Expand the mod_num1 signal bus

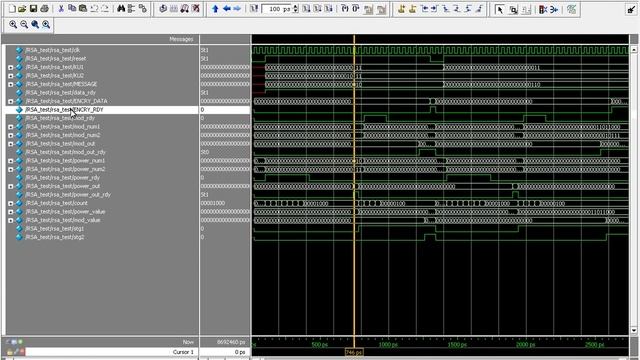11,127
